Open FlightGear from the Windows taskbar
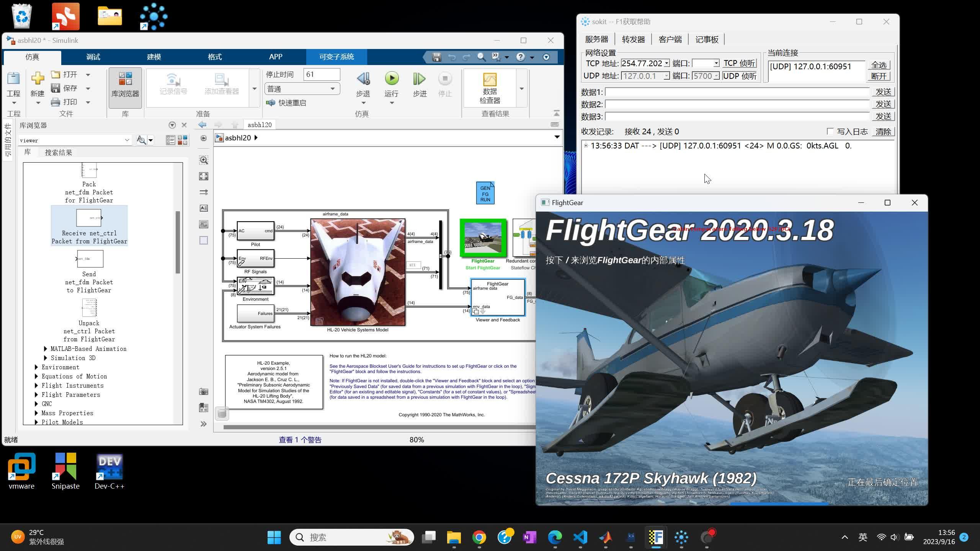980x551 pixels. tap(657, 537)
